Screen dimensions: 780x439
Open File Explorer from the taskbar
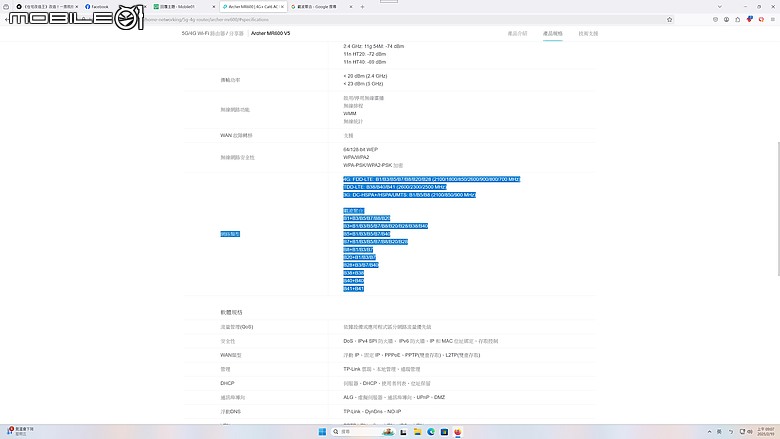[x=417, y=432]
